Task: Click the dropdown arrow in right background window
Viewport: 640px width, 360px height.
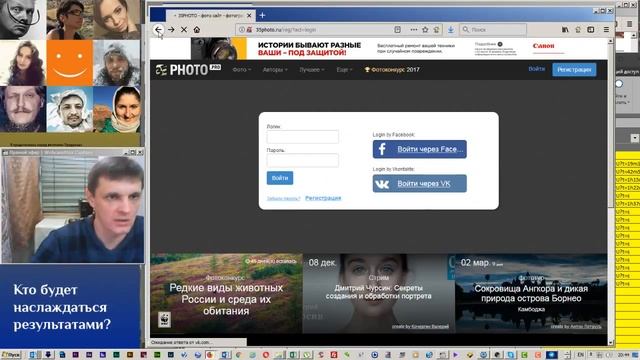Action: [635, 138]
